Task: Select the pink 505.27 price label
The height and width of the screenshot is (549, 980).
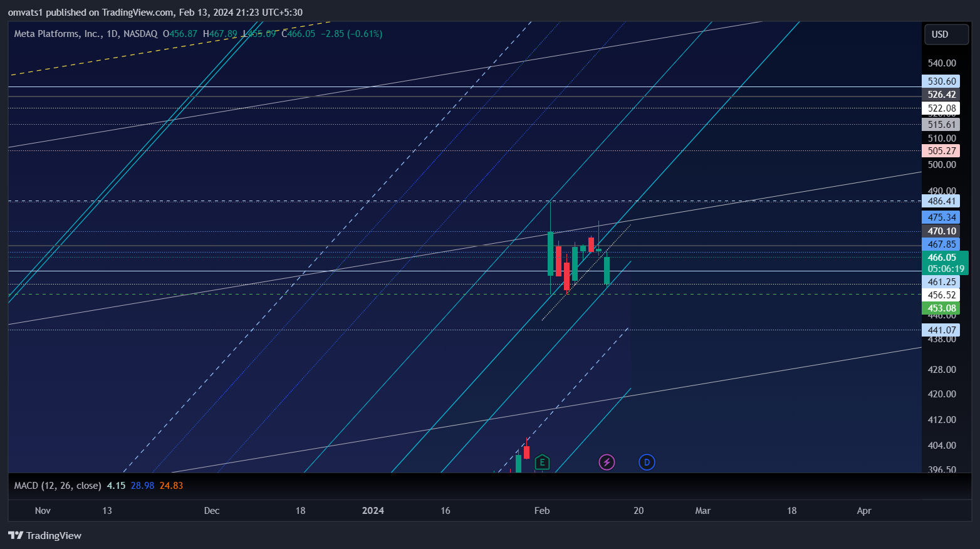Action: point(941,151)
